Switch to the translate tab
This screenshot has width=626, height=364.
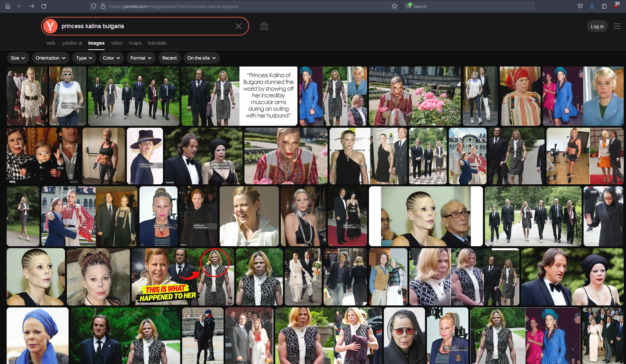[157, 43]
